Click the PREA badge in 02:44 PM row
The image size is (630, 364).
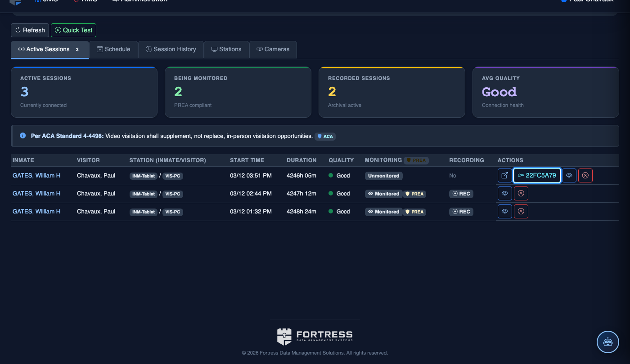415,194
